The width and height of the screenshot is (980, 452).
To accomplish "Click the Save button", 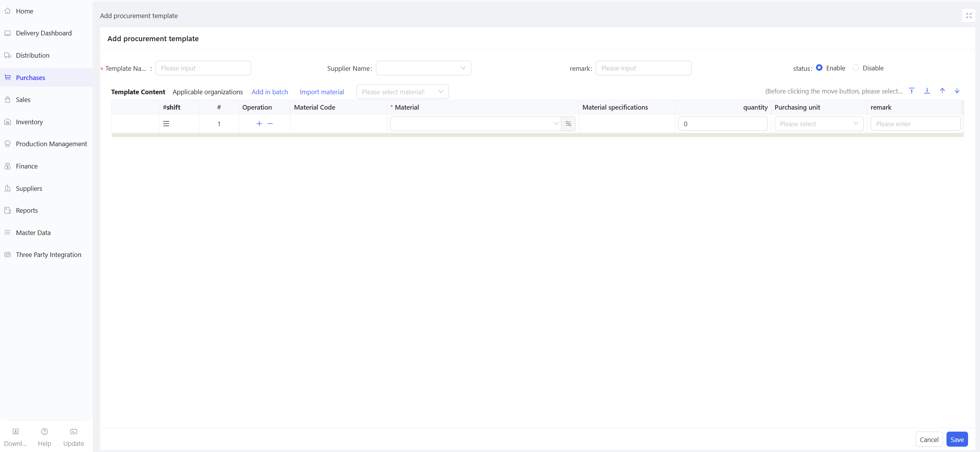I will 957,439.
